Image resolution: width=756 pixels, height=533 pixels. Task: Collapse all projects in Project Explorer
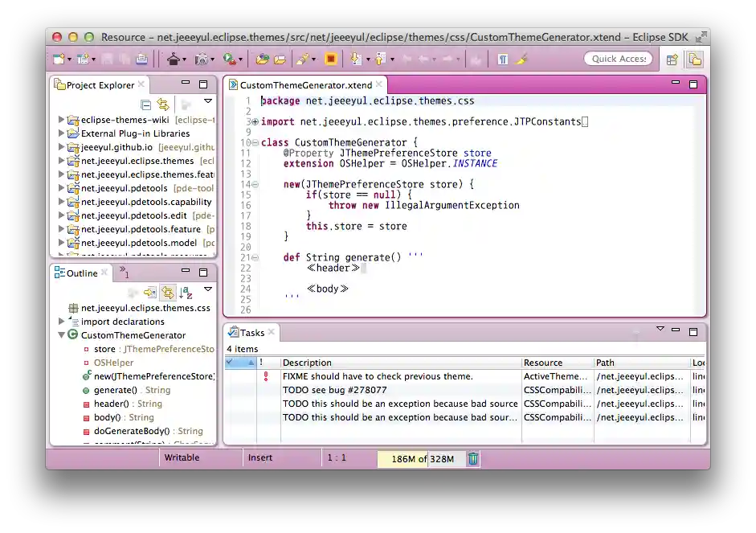pos(147,103)
